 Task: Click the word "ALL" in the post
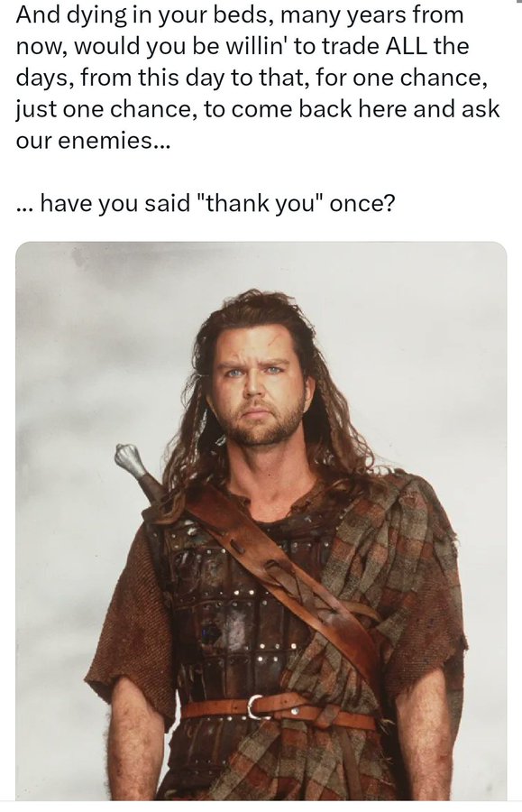coord(408,46)
